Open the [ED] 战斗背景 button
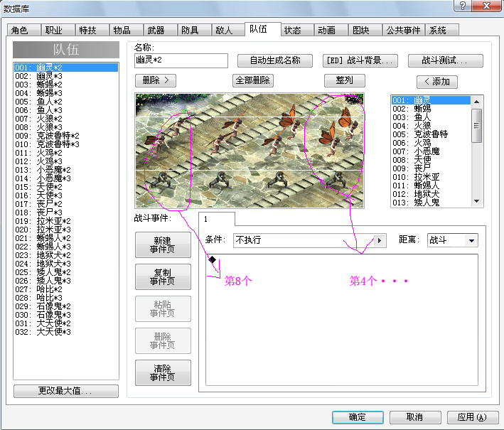The image size is (504, 430). tap(360, 60)
